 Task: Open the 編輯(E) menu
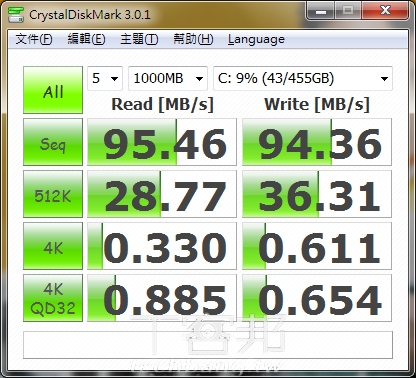click(86, 39)
